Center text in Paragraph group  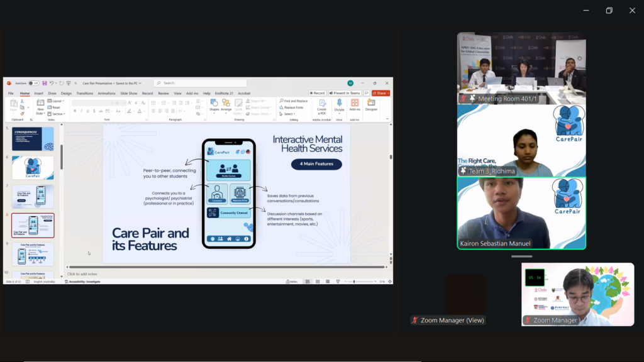point(160,111)
